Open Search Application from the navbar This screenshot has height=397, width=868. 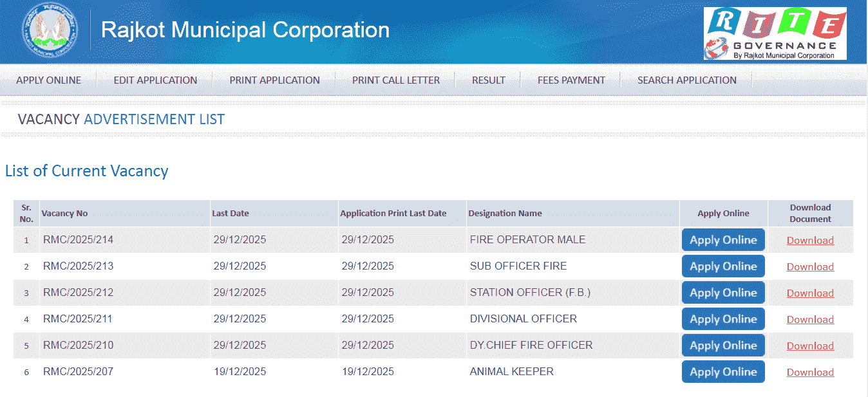[686, 80]
